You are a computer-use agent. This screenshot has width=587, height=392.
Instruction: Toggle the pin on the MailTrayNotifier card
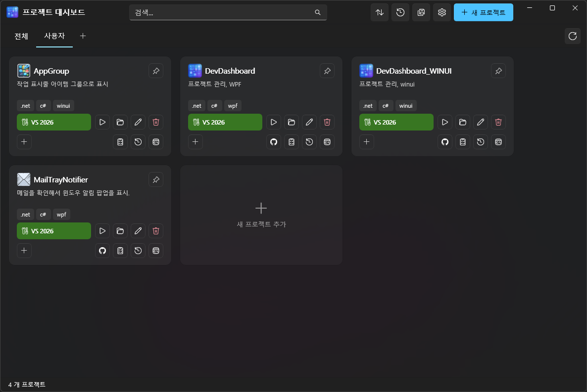[156, 179]
